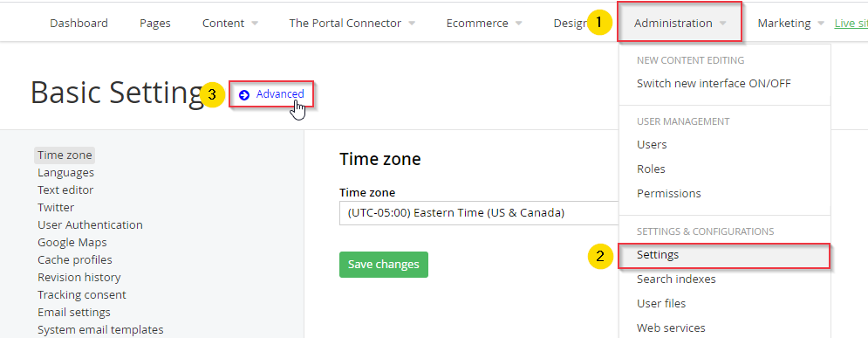The image size is (868, 338).
Task: Visit the Live site link
Action: click(851, 24)
